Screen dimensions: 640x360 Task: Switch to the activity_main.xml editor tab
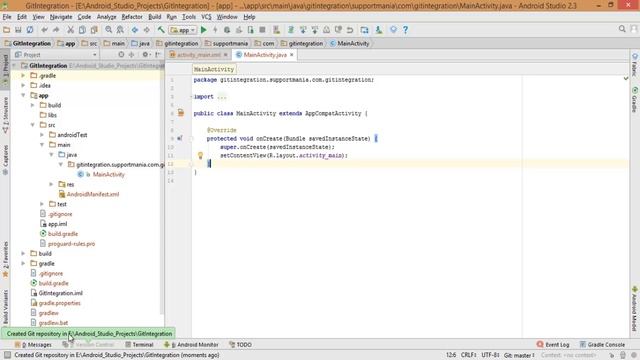(x=198, y=55)
